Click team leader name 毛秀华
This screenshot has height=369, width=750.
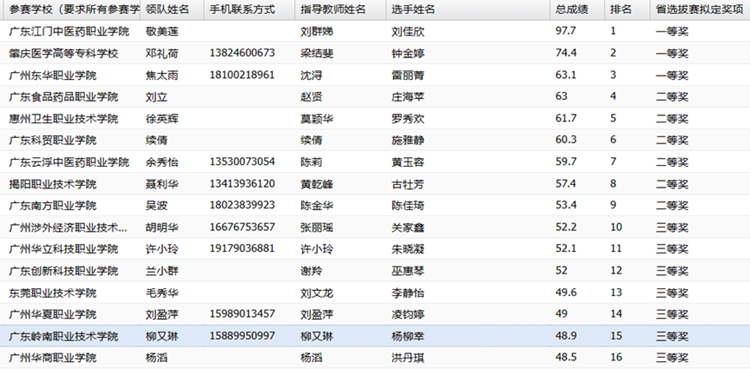[x=162, y=293]
